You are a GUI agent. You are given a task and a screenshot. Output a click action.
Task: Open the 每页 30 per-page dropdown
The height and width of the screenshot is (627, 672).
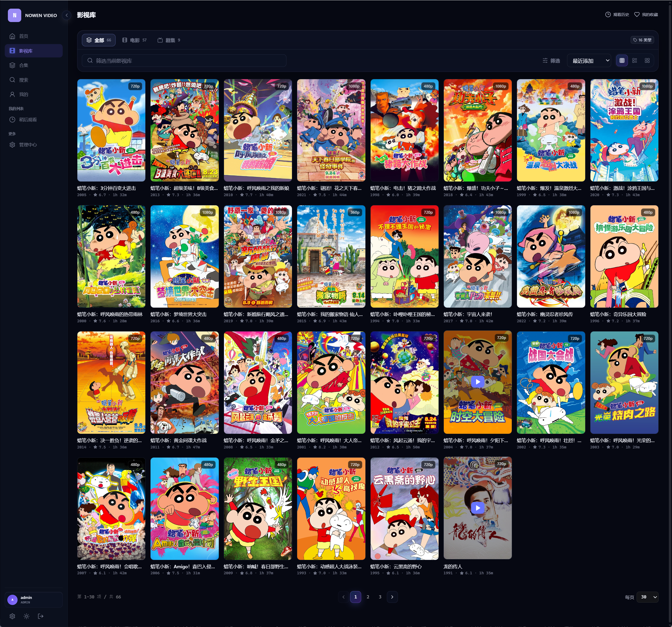647,597
